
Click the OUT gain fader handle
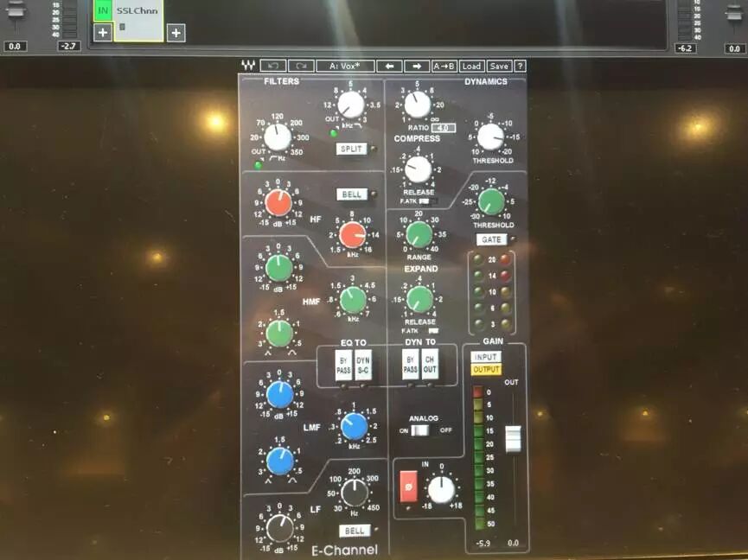tap(513, 439)
